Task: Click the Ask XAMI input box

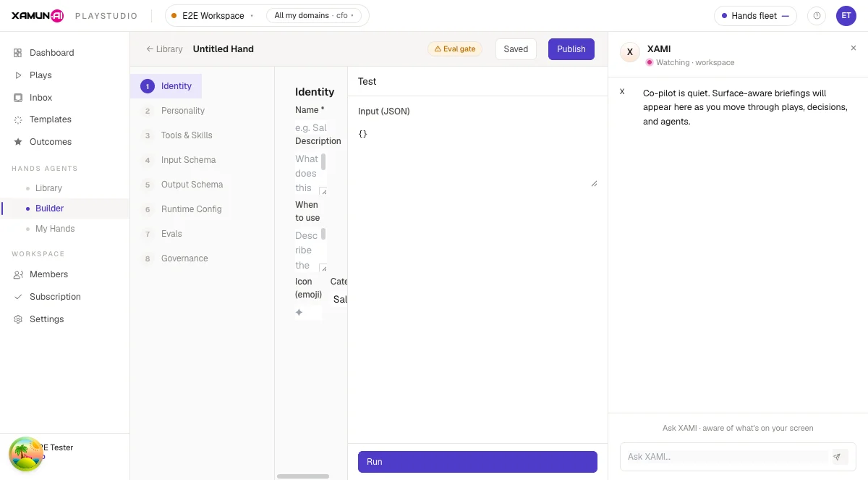Action: (726, 457)
